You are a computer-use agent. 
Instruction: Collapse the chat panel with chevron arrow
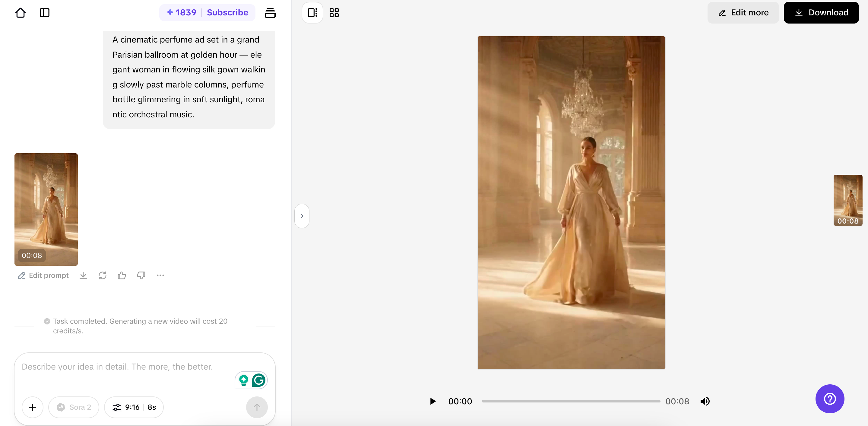pyautogui.click(x=302, y=216)
